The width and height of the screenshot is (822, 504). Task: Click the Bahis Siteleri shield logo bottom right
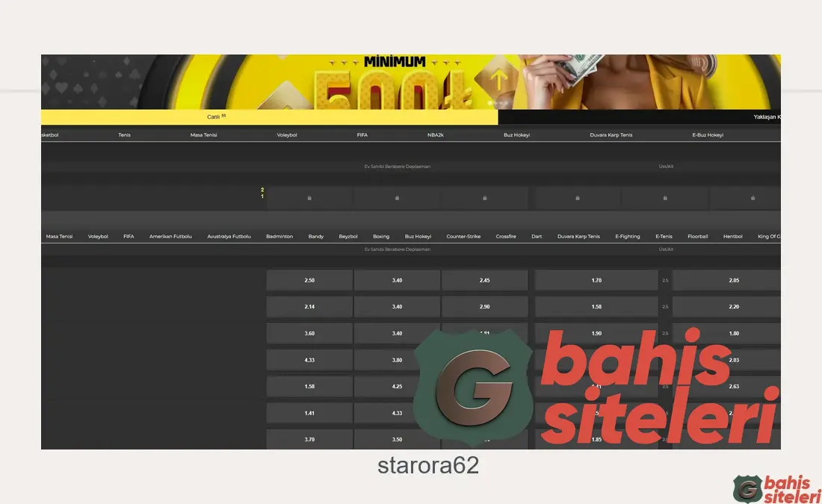[x=747, y=488]
